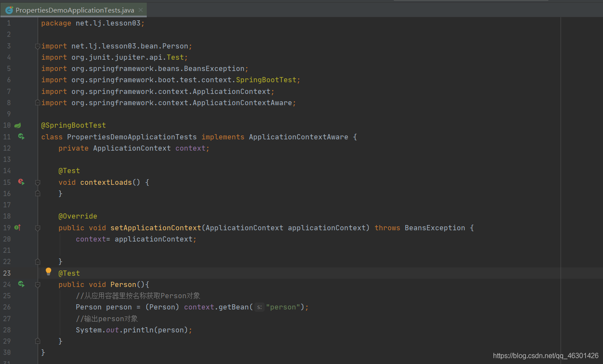Click the import of org.springframework.beans.BeansException
Image resolution: width=603 pixels, height=364 pixels.
pos(145,69)
